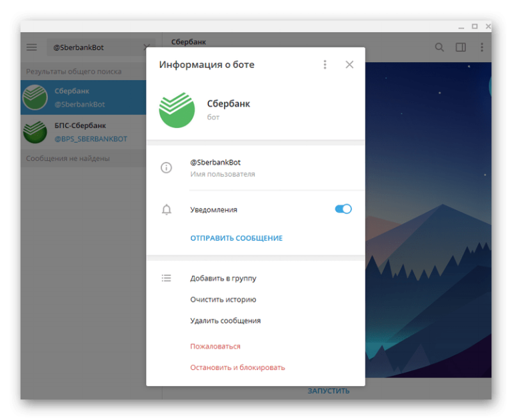Select Добавить в группу option
512x420 pixels.
pos(223,279)
